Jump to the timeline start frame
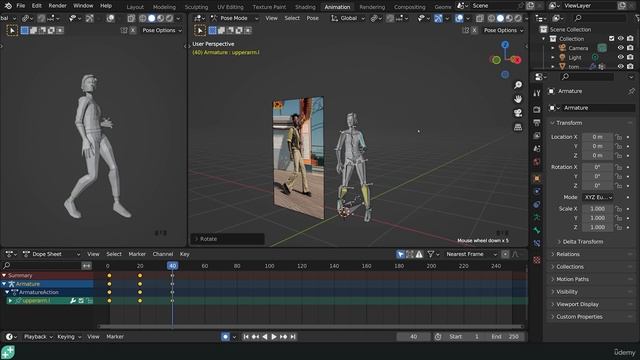The height and width of the screenshot is (360, 640). pyautogui.click(x=246, y=337)
